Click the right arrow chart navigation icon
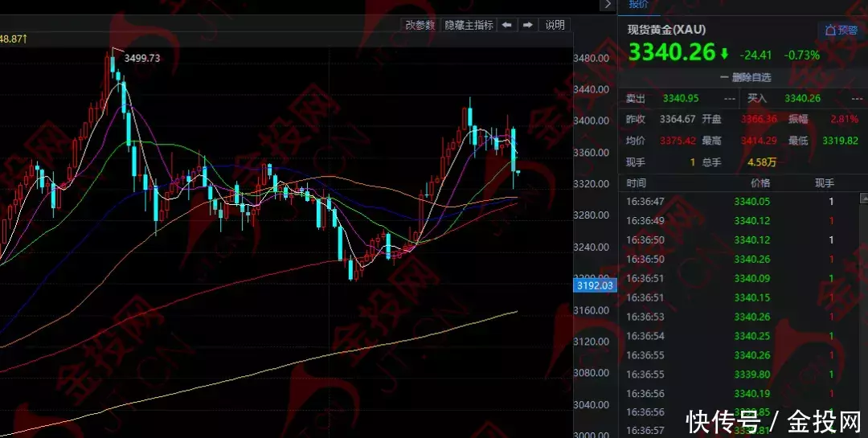This screenshot has width=868, height=438. coord(527,25)
